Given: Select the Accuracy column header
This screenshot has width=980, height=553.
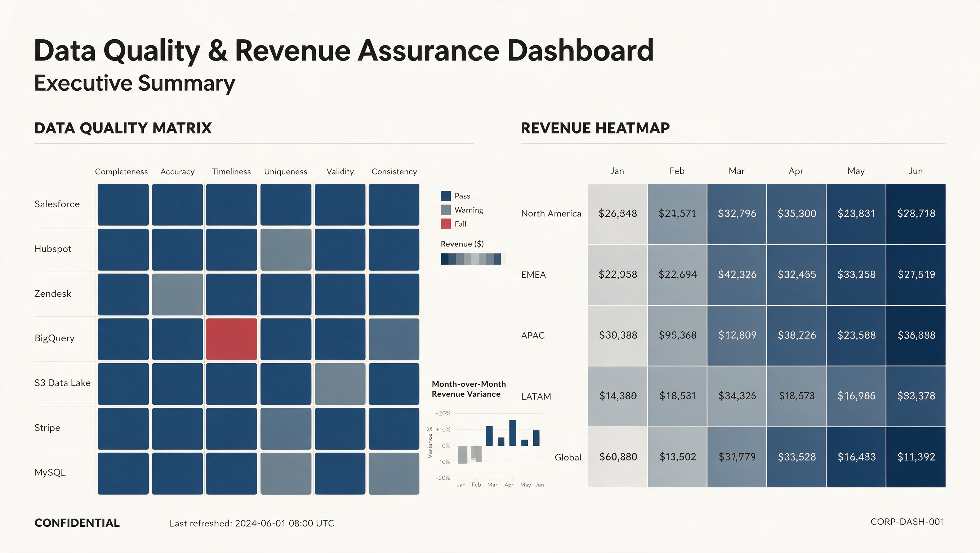Looking at the screenshot, I should coord(177,172).
